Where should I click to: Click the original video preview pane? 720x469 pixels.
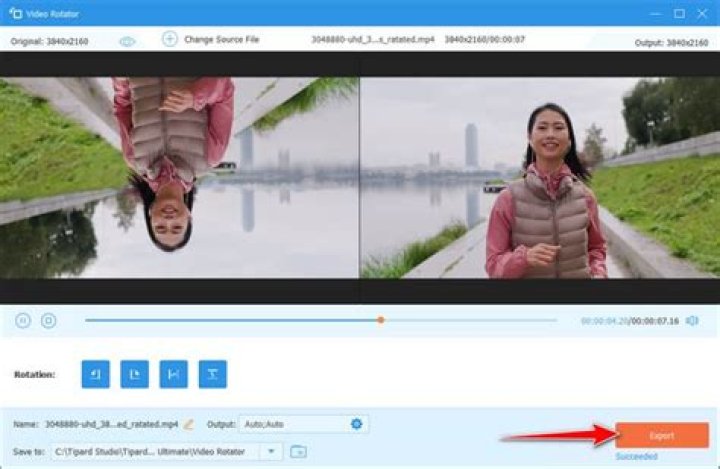pos(179,177)
